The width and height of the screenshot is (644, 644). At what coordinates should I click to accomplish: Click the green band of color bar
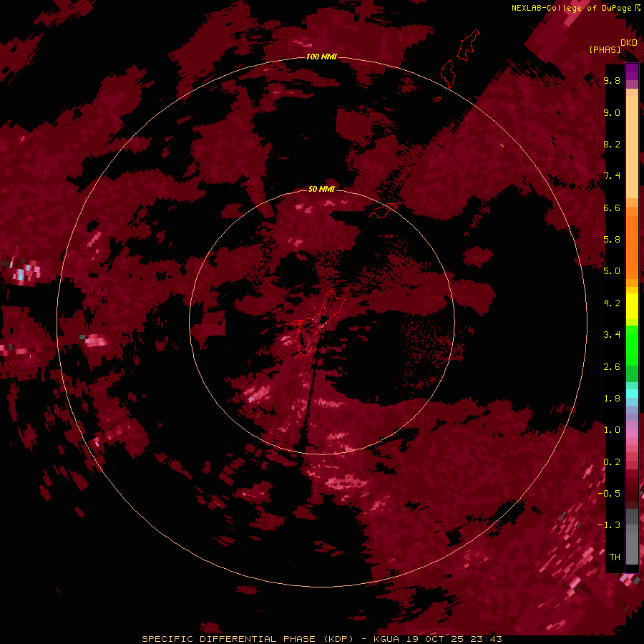632,353
